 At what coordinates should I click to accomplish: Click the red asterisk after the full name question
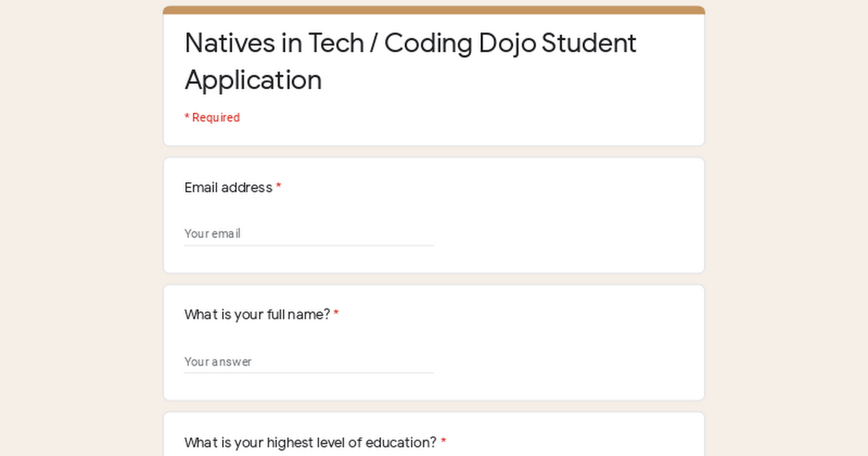pyautogui.click(x=336, y=316)
